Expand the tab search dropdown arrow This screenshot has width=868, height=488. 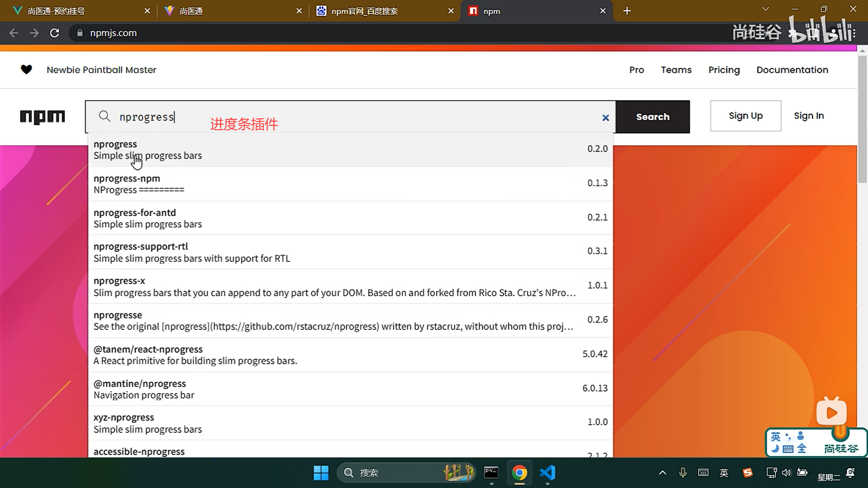click(765, 9)
